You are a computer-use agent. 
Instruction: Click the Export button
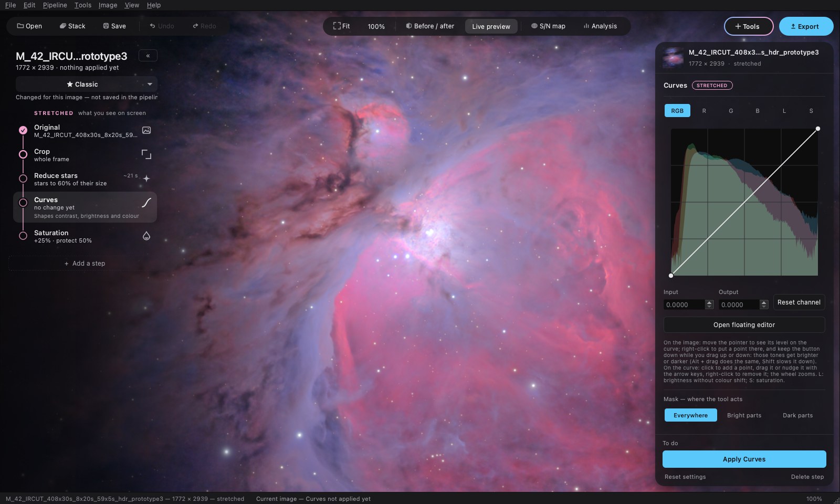click(806, 26)
